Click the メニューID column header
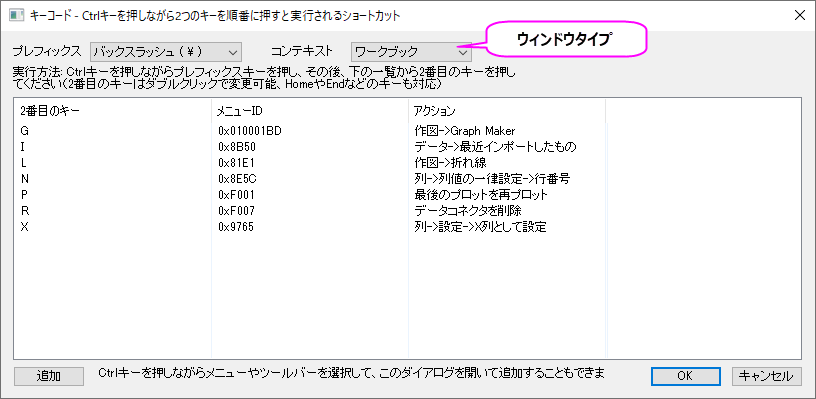 (310, 110)
